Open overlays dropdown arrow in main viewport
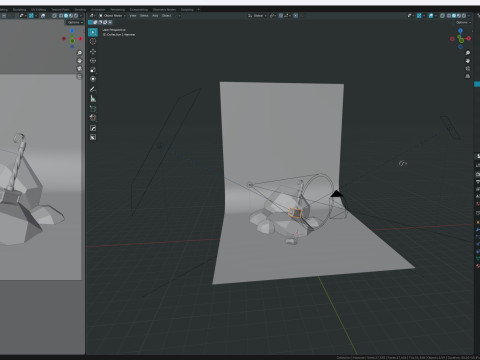 tap(436, 16)
